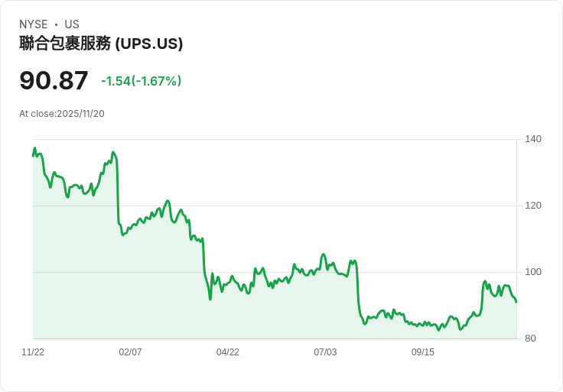Click the At close date text
Screen dimensions: 563x392
coord(62,114)
